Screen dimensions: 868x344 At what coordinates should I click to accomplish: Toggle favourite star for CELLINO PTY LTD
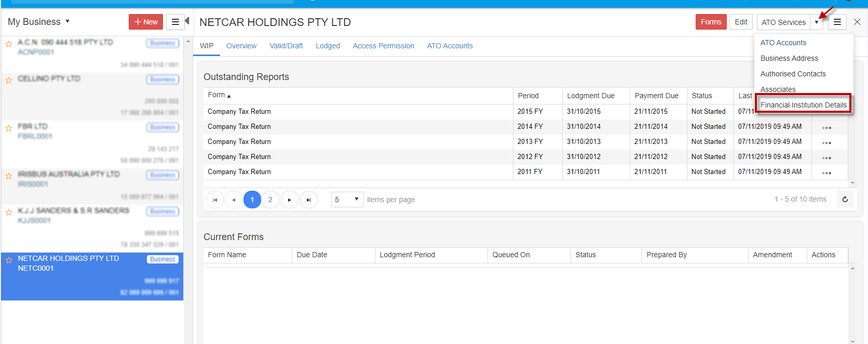9,80
